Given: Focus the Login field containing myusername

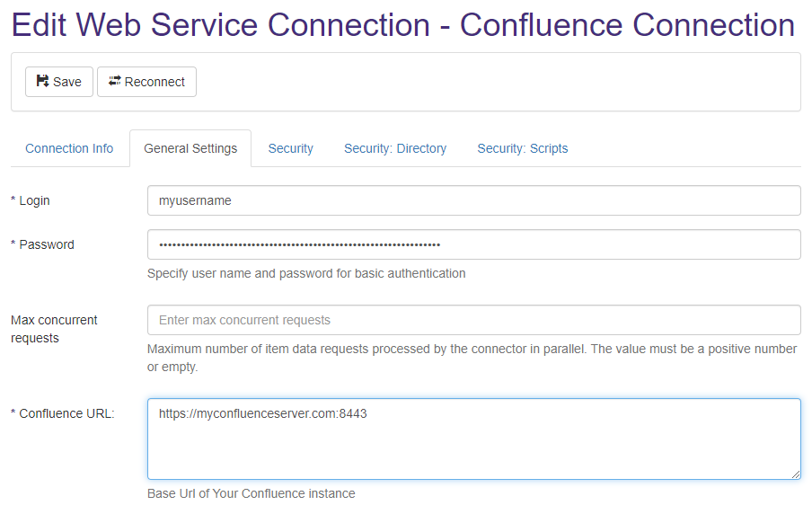Looking at the screenshot, I should pos(473,200).
